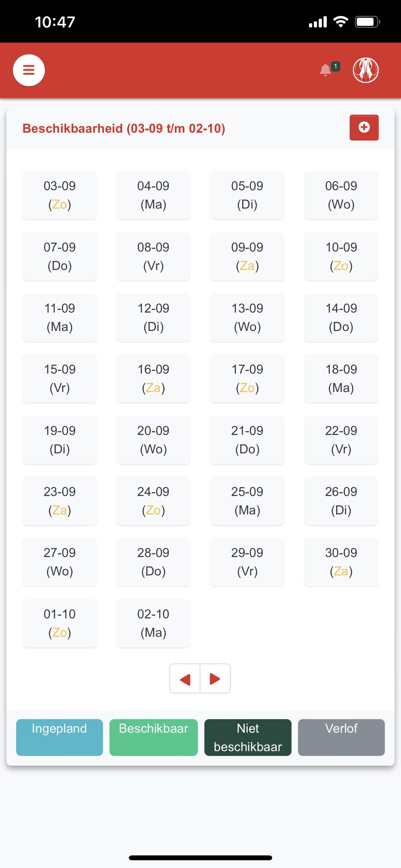Open the profile avatar logo
The image size is (401, 868).
(365, 70)
